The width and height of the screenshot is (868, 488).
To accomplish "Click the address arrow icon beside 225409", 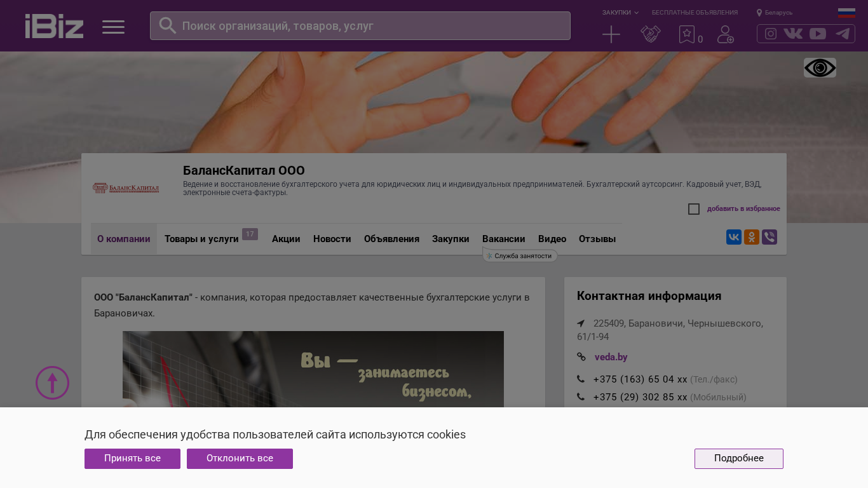I will pyautogui.click(x=581, y=323).
